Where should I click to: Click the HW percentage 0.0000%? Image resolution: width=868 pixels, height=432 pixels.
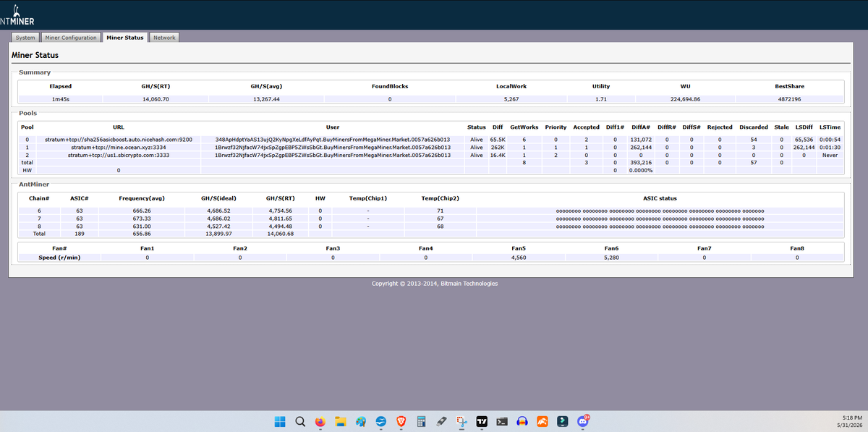click(x=642, y=171)
